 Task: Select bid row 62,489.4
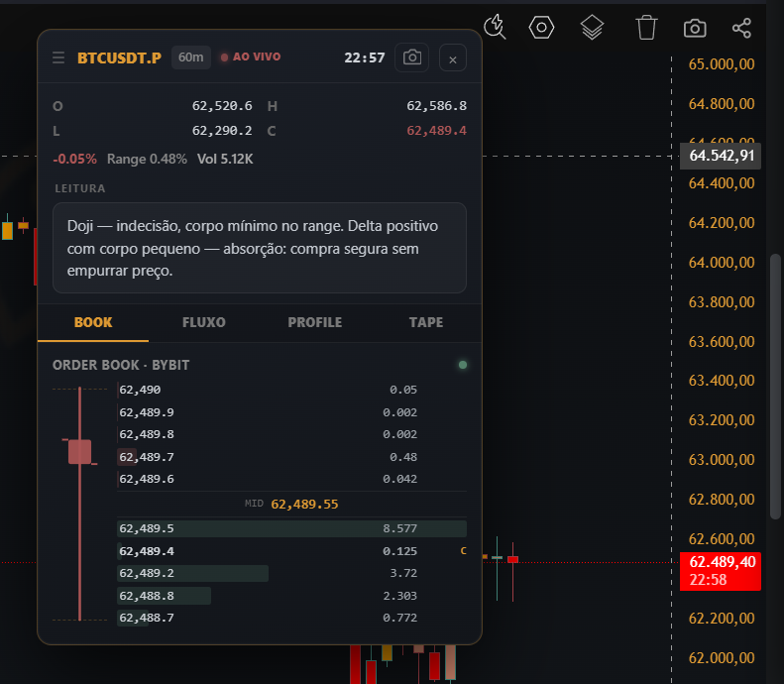click(291, 551)
